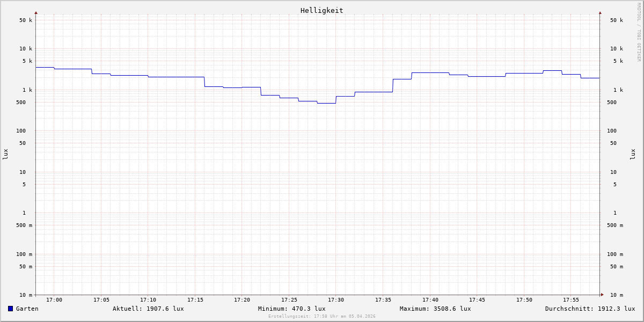Screen dimensions: 644x322
Task: Click the lowest dip of the blue curve
Action: point(326,103)
